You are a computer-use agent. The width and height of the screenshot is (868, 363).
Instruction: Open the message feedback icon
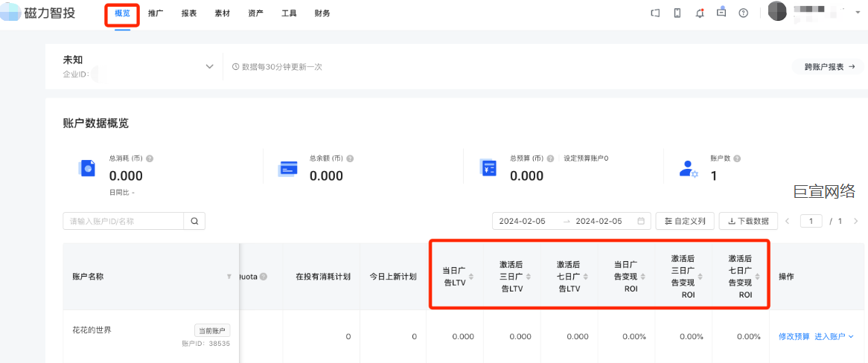[721, 13]
